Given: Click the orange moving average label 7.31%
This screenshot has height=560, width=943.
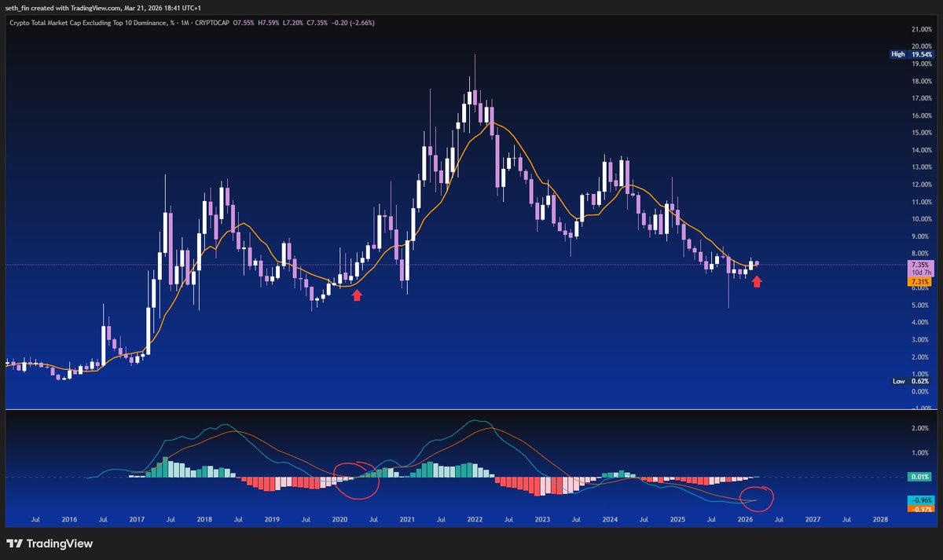Looking at the screenshot, I should pyautogui.click(x=919, y=281).
